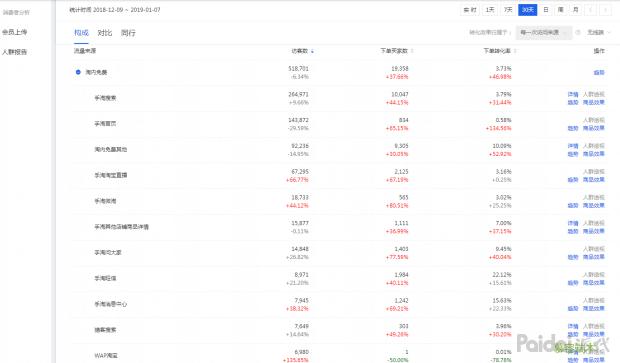Click conversion rate 22.12%
The width and height of the screenshot is (620, 363).
click(x=502, y=275)
